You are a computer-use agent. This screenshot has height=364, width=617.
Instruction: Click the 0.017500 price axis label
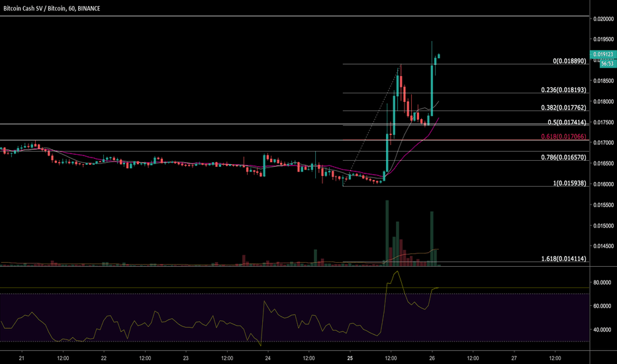[604, 122]
